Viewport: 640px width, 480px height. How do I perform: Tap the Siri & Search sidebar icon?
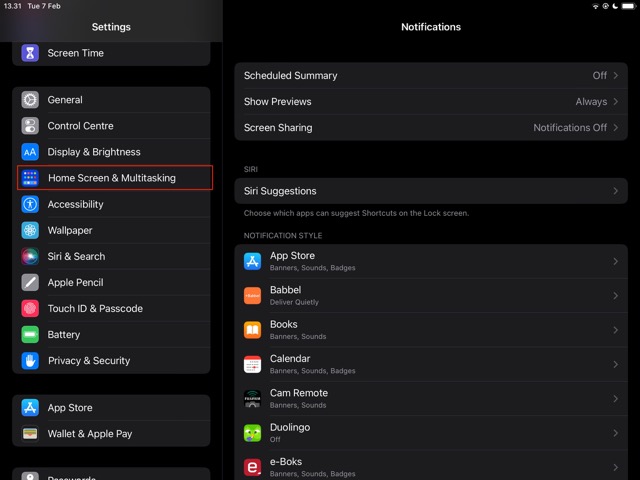point(30,256)
